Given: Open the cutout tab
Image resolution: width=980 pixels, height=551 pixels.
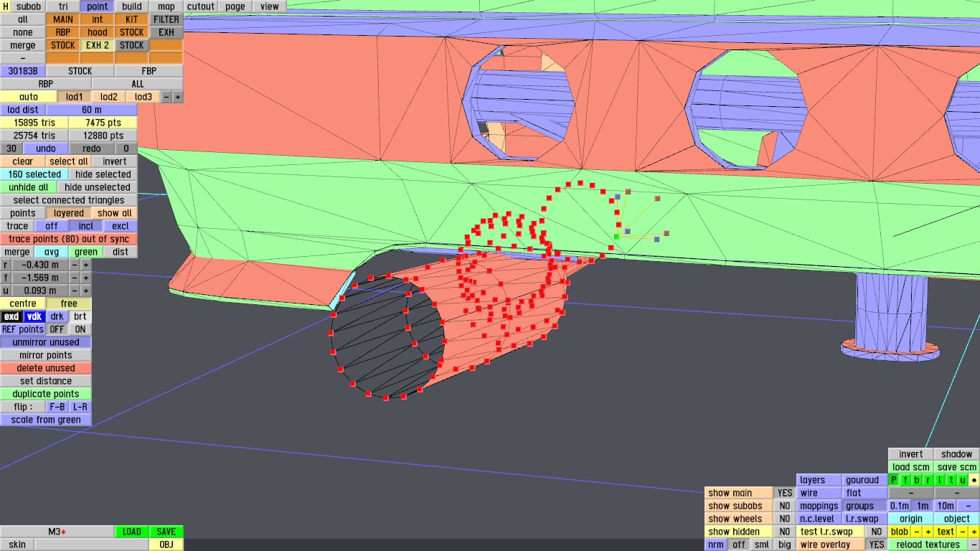Looking at the screenshot, I should point(201,6).
